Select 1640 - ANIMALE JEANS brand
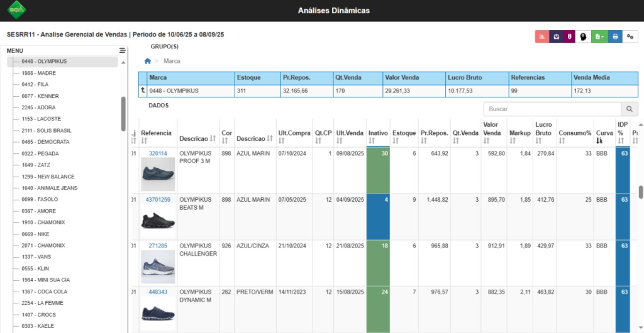The height and width of the screenshot is (333, 644). pyautogui.click(x=49, y=188)
